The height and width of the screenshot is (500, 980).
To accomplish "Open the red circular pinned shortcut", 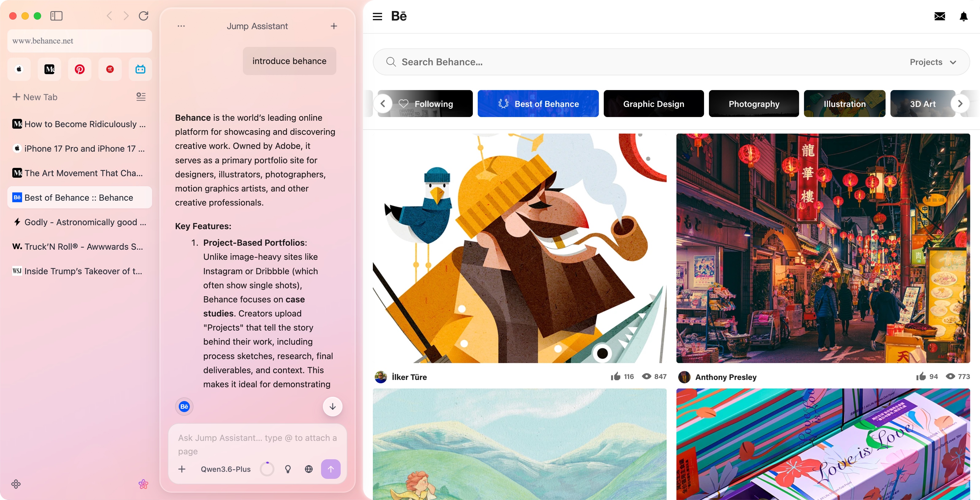I will [x=110, y=69].
